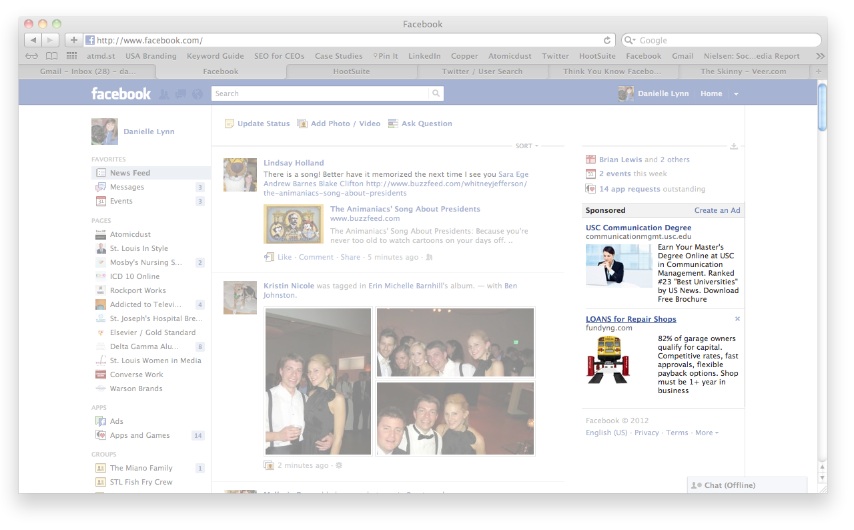Reload the page using the refresh icon

click(607, 40)
